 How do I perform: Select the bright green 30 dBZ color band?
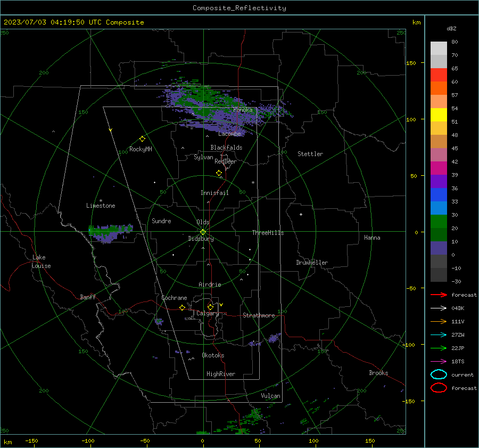439,222
